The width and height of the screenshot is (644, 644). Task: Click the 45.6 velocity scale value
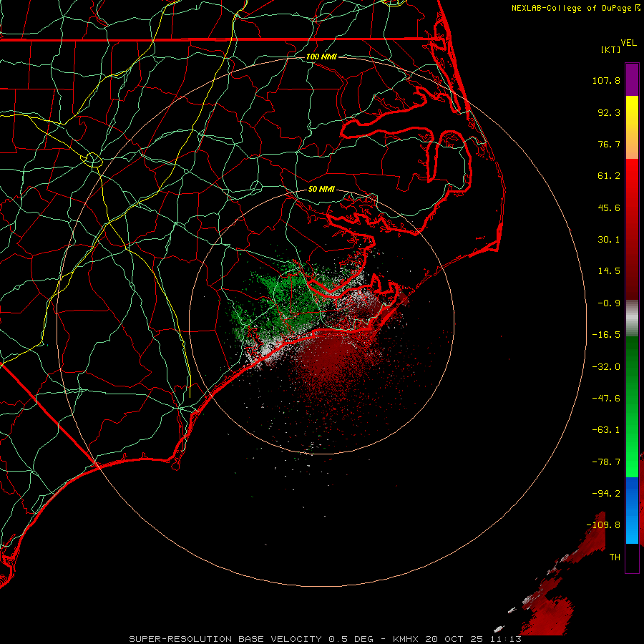(x=609, y=208)
